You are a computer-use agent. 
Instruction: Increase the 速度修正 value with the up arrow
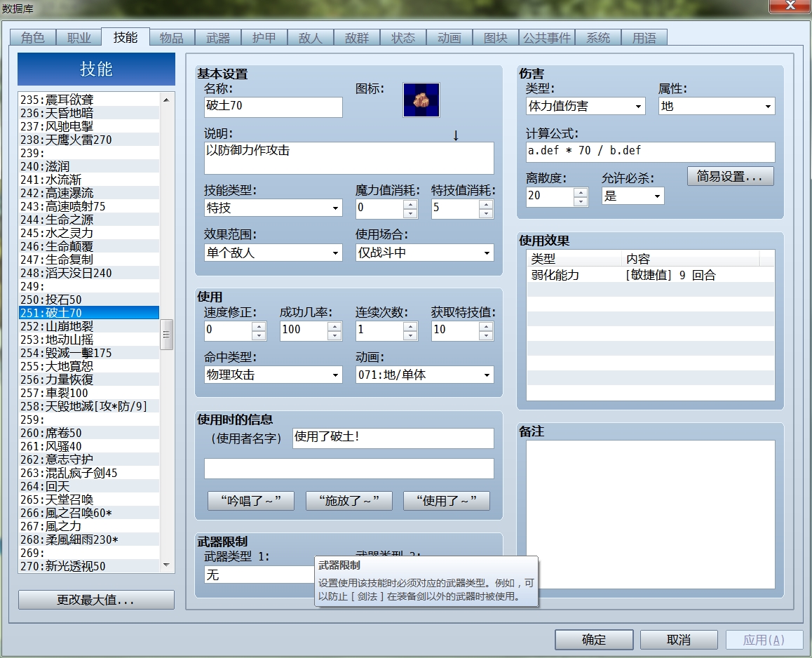tap(259, 326)
